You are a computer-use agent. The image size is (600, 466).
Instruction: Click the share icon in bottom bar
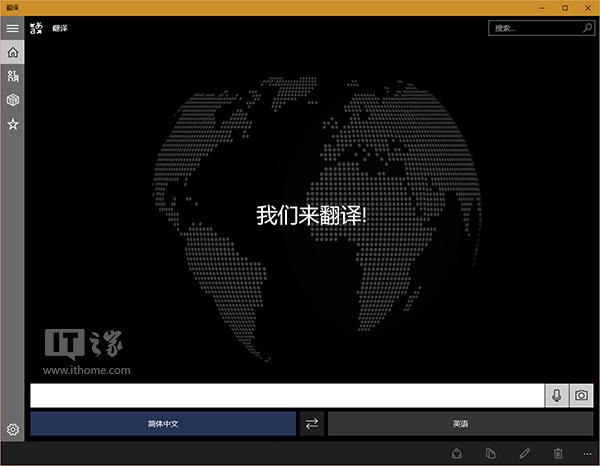point(457,453)
